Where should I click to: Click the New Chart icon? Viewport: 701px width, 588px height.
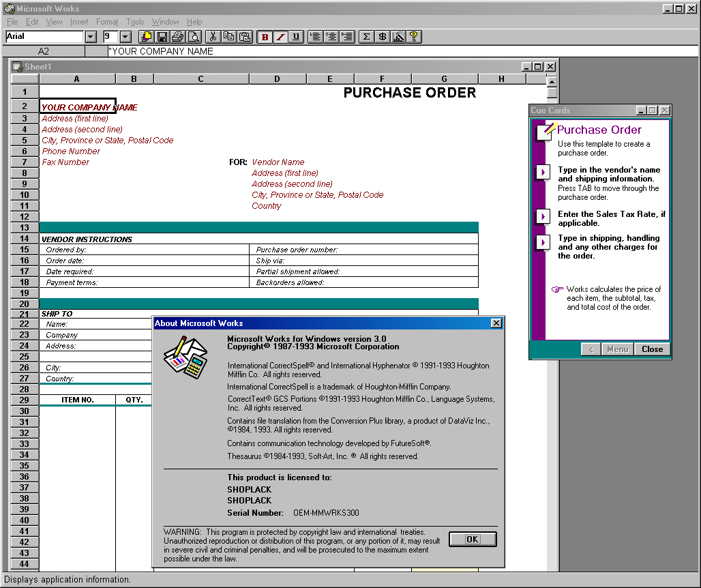[398, 37]
